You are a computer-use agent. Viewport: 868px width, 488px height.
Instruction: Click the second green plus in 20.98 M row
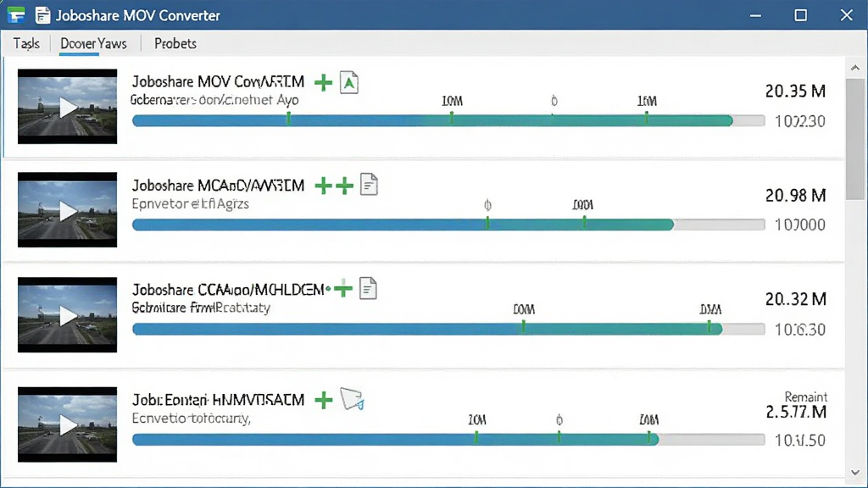344,186
